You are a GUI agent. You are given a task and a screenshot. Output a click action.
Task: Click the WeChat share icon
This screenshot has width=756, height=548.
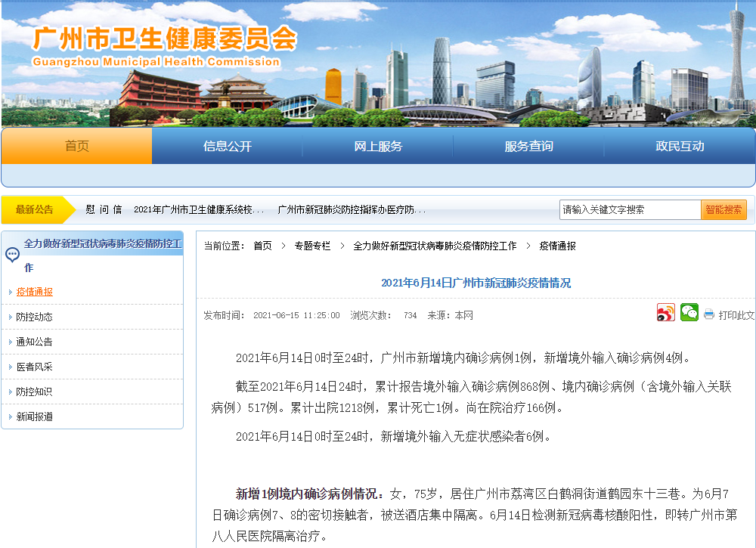(x=689, y=313)
